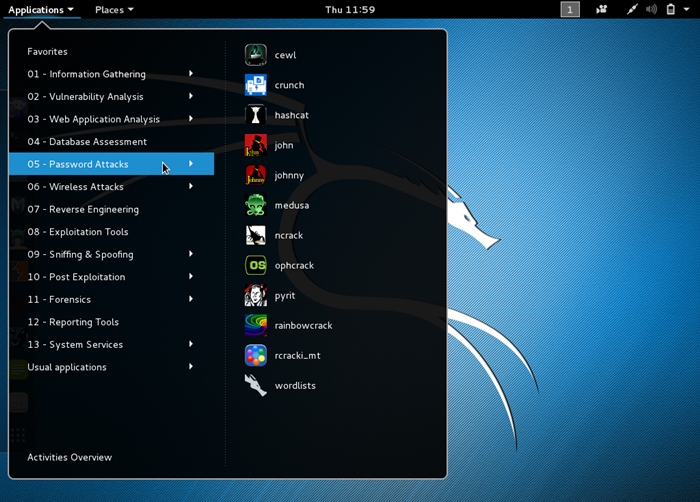Image resolution: width=700 pixels, height=502 pixels.
Task: Expand Usual applications submenu arrow
Action: pos(191,366)
